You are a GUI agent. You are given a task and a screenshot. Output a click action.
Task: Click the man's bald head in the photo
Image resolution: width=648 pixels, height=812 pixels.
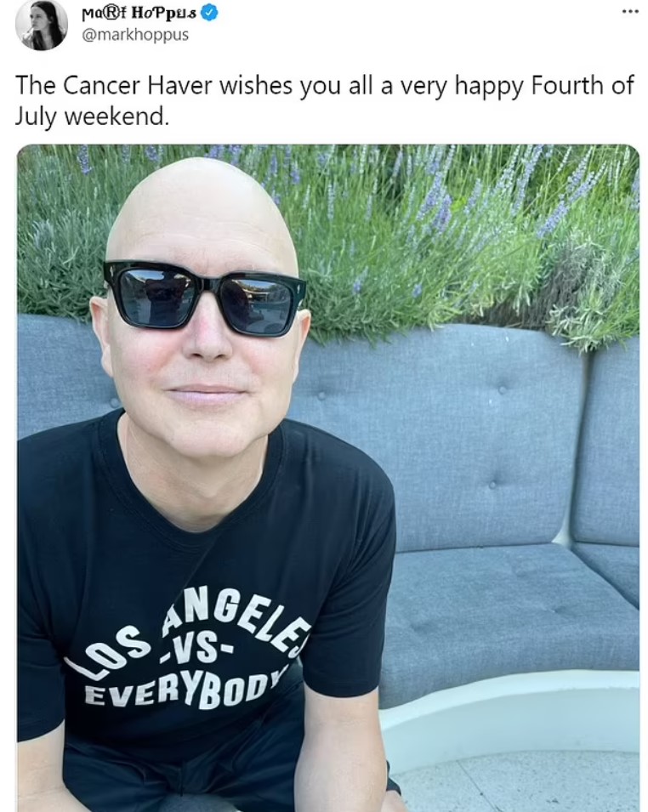(x=201, y=213)
